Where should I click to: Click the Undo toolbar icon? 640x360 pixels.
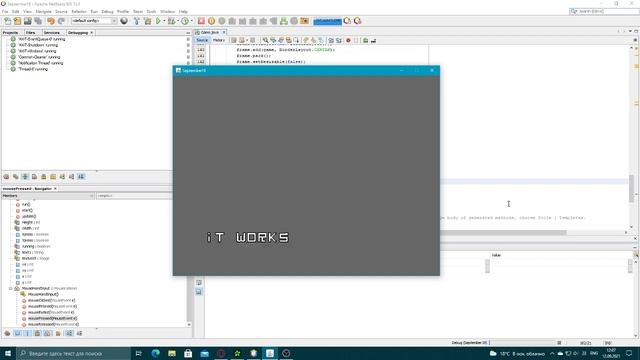[51, 21]
